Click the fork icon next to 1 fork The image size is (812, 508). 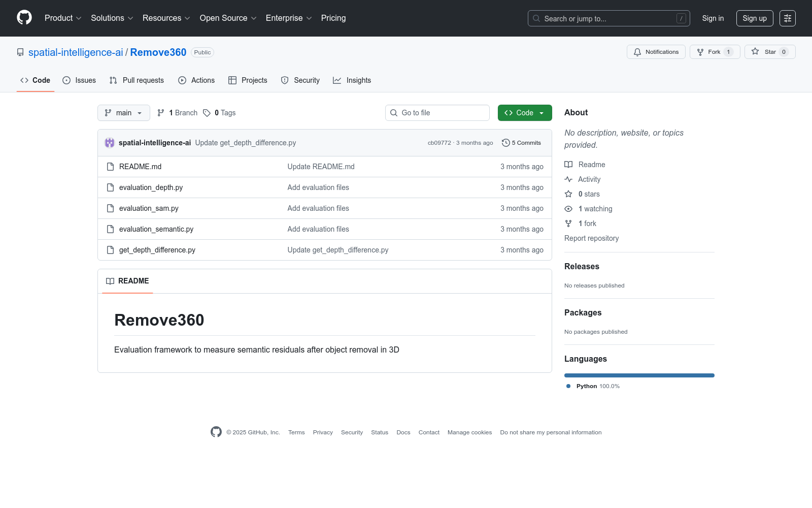pos(568,224)
